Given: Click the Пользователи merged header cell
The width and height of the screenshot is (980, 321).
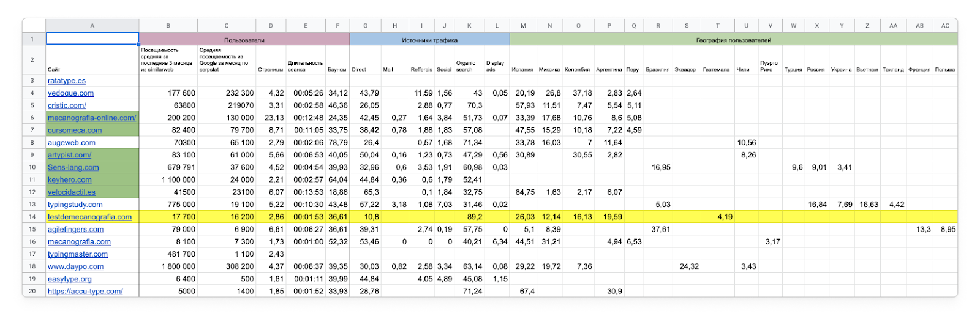Looking at the screenshot, I should click(x=244, y=39).
